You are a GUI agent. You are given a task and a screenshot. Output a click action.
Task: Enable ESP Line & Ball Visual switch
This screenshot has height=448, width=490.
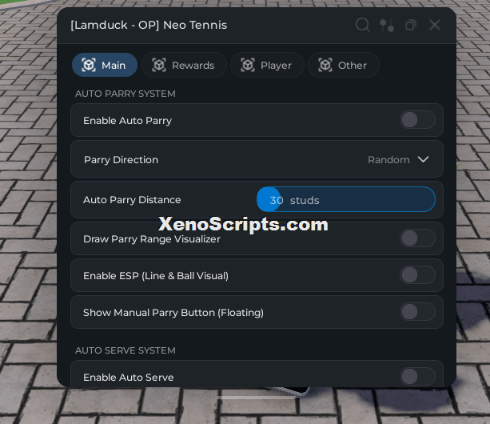coord(417,275)
